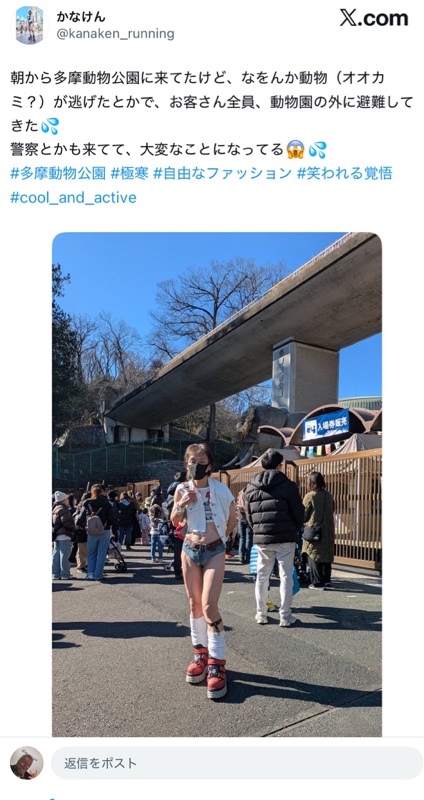Focus the 返信をポスト reply field
424x800 pixels.
point(237,763)
